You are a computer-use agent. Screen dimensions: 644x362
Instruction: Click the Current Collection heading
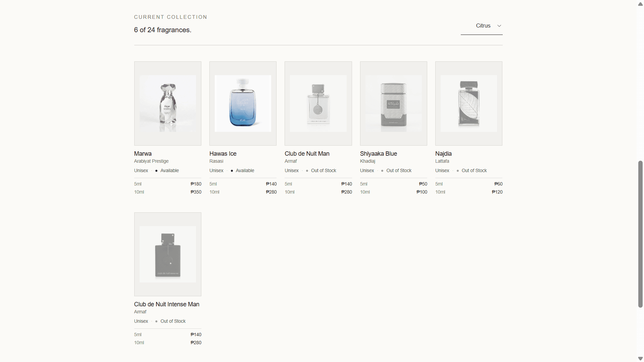point(170,17)
